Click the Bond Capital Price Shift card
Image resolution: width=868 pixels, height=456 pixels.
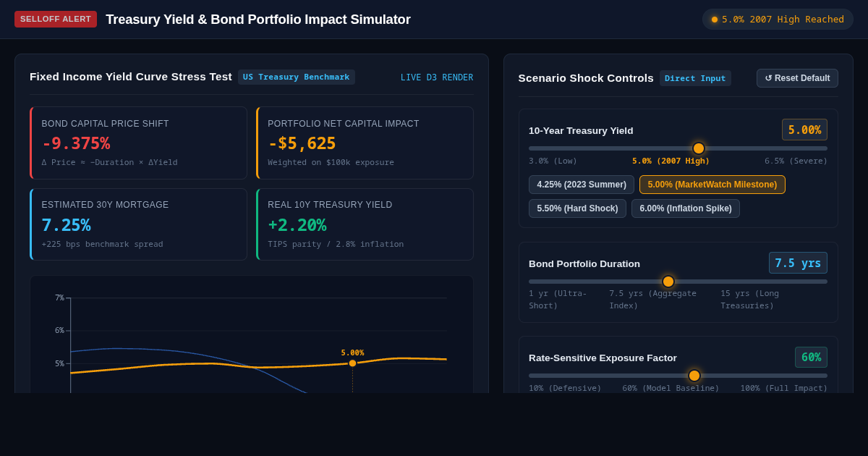click(138, 143)
